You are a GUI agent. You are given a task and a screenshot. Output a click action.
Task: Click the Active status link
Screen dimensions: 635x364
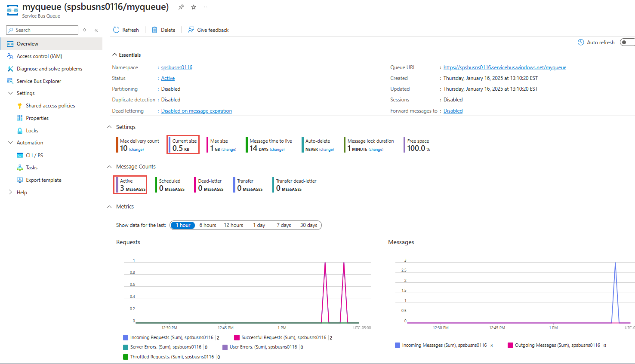click(x=168, y=78)
